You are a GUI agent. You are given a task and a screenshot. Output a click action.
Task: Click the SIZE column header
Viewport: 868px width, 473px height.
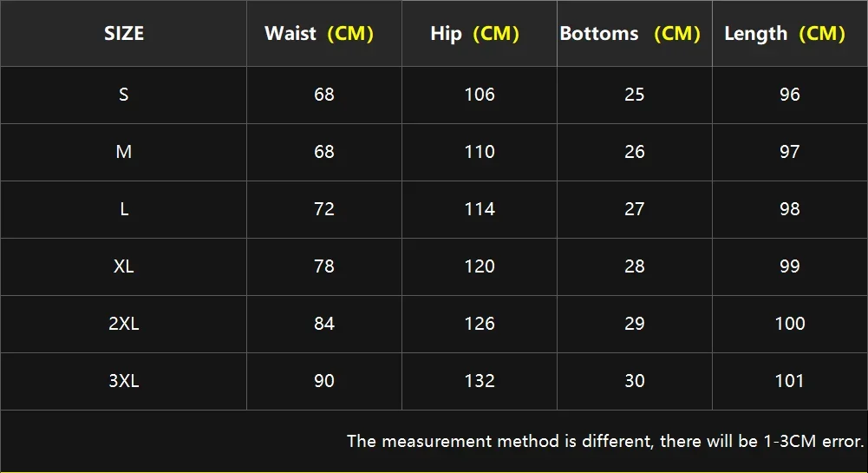click(124, 34)
